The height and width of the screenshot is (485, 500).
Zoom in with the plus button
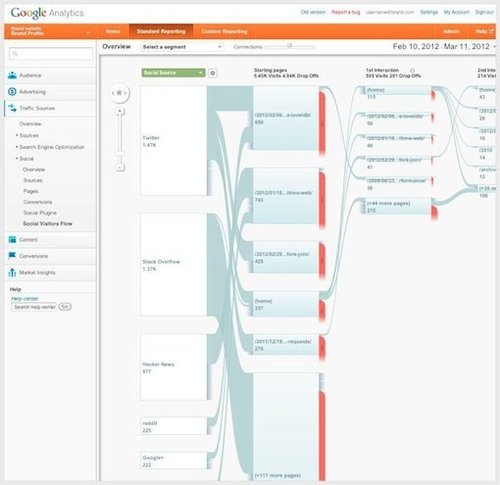point(120,111)
